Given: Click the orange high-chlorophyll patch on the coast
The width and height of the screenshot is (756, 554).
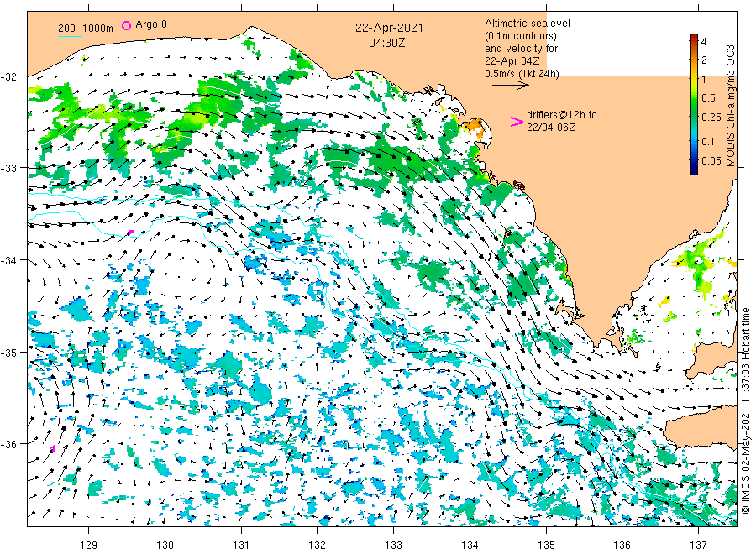Looking at the screenshot, I should [x=475, y=125].
